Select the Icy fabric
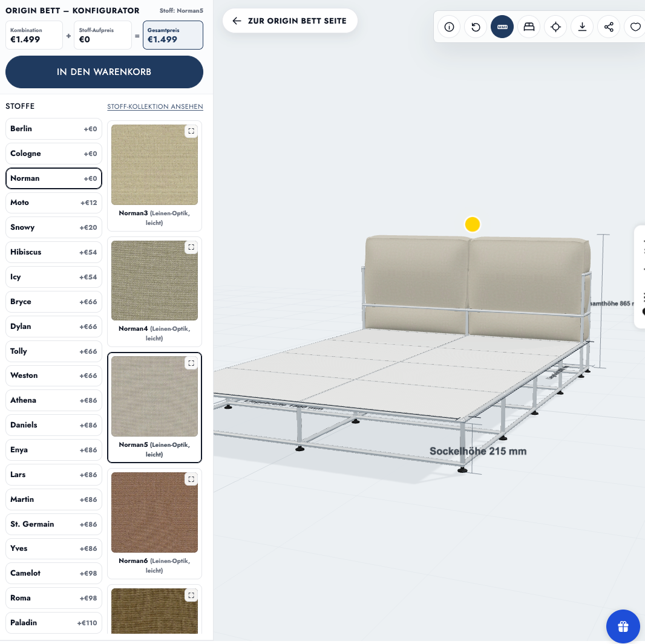Image resolution: width=645 pixels, height=644 pixels. point(54,277)
